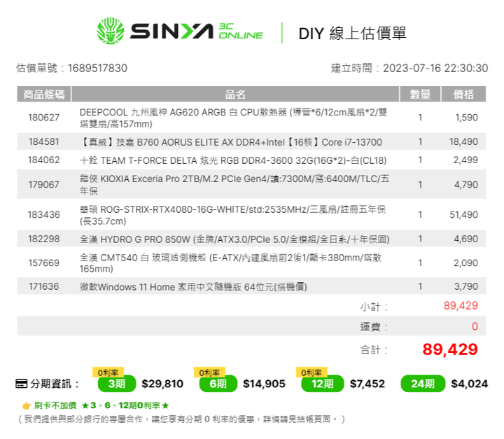Click the $7,452 installment amount
The height and width of the screenshot is (439, 504).
pyautogui.click(x=367, y=384)
